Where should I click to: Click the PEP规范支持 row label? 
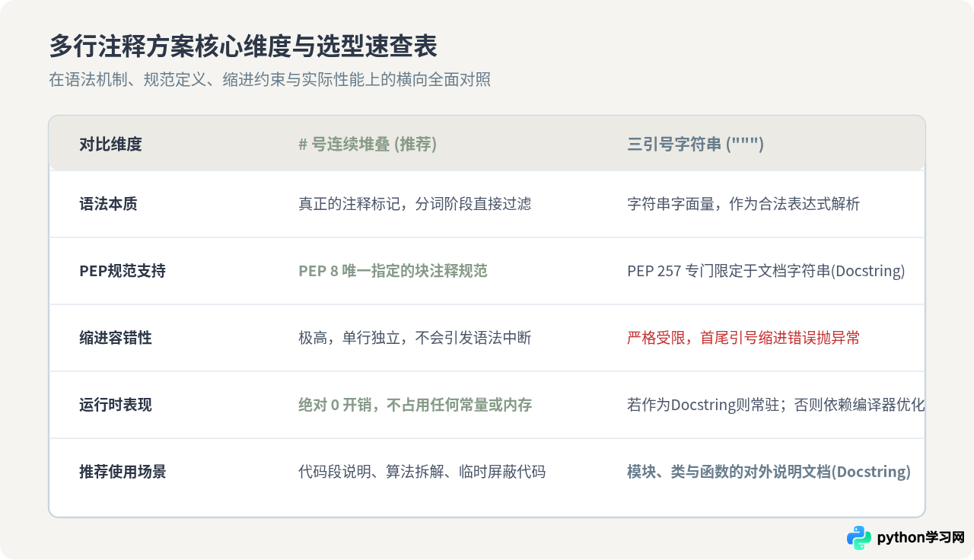click(123, 271)
